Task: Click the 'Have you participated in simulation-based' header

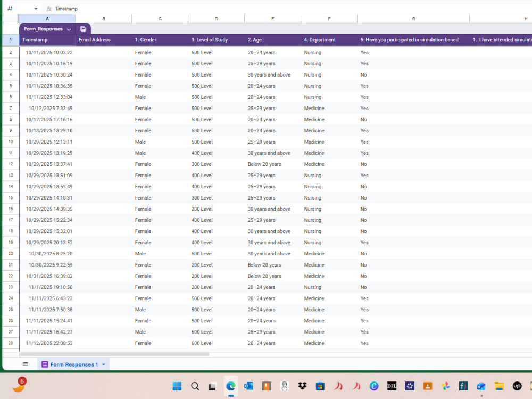Action: click(413, 40)
